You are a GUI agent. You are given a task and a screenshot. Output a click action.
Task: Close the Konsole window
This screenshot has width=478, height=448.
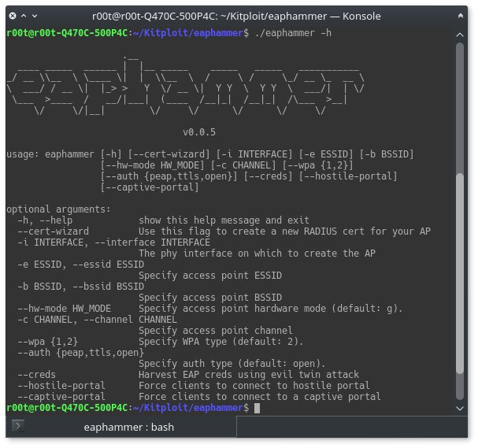pos(13,16)
